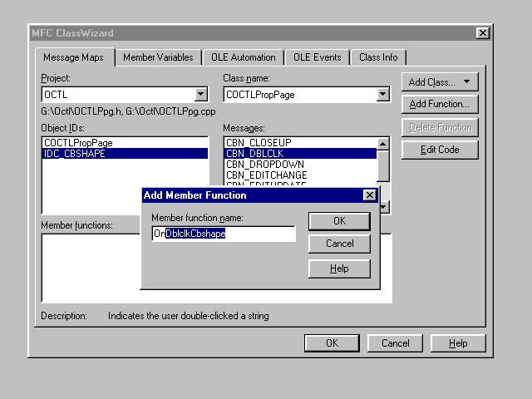Viewport: 532px width, 399px height.
Task: Click OK in Add Member Function dialog
Action: 339,221
